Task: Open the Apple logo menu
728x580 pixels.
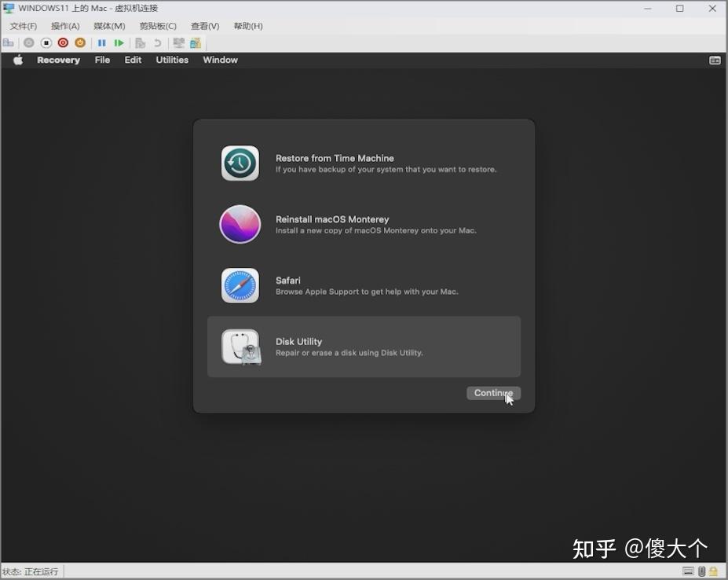Action: tap(18, 60)
